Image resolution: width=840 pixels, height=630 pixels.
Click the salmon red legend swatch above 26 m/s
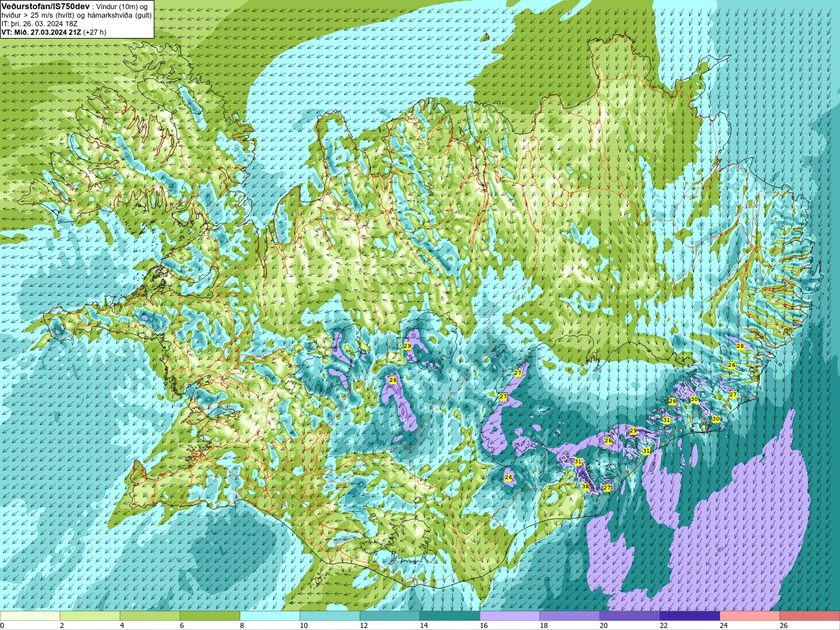tap(810, 616)
